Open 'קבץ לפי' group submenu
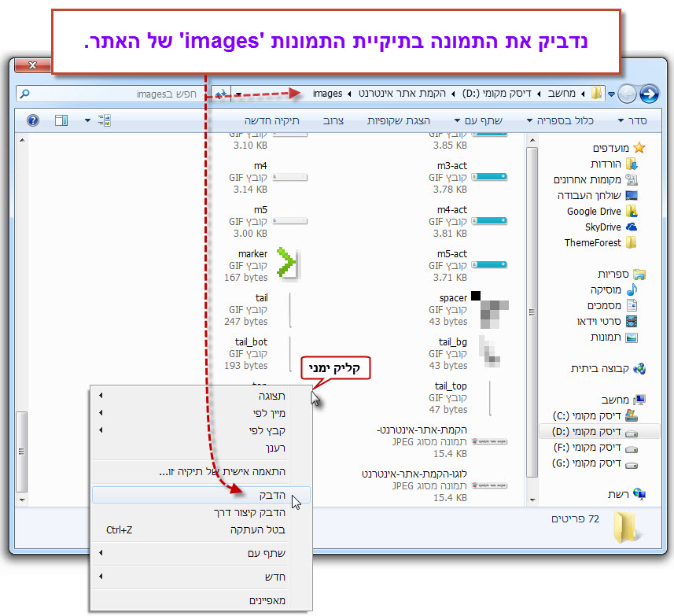This screenshot has width=674, height=616. pyautogui.click(x=201, y=430)
